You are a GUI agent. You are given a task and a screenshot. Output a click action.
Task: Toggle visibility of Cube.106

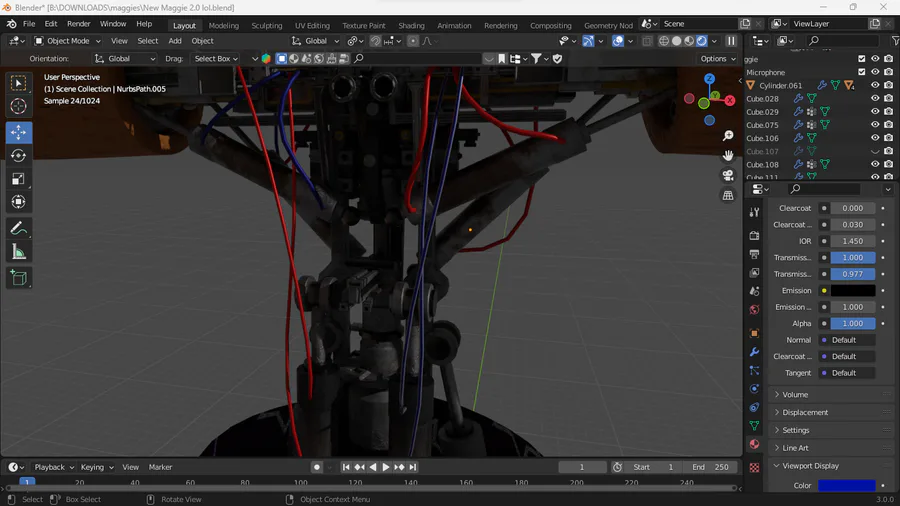point(875,138)
